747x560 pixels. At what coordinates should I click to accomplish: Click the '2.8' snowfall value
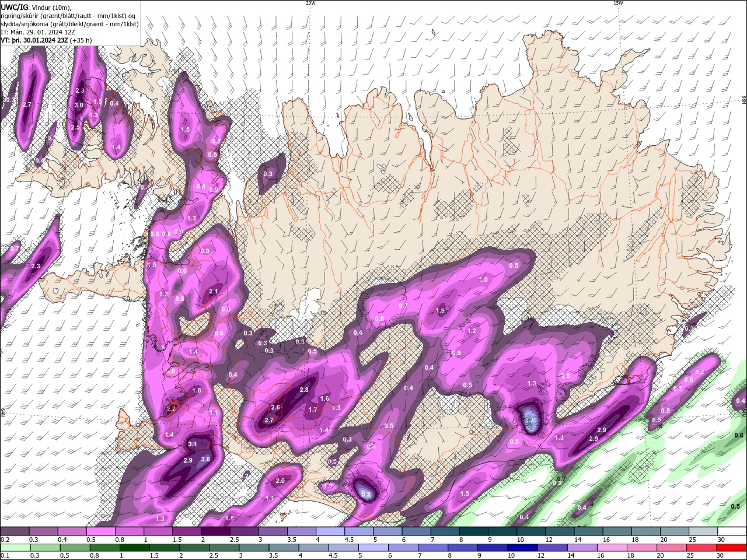304,390
